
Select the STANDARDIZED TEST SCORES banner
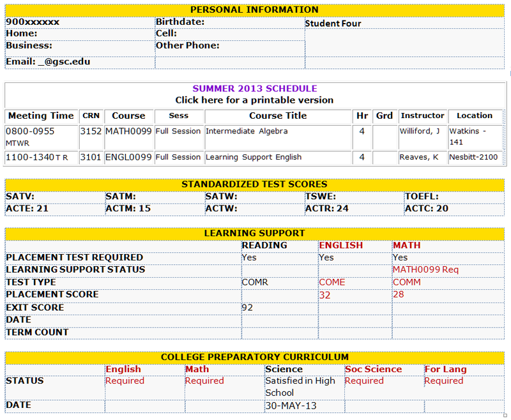click(x=255, y=183)
